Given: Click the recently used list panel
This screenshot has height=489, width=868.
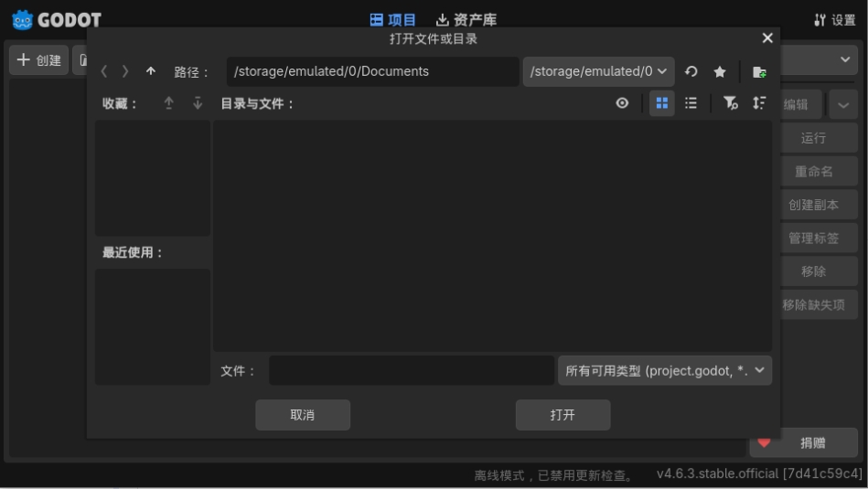Looking at the screenshot, I should coord(153,327).
